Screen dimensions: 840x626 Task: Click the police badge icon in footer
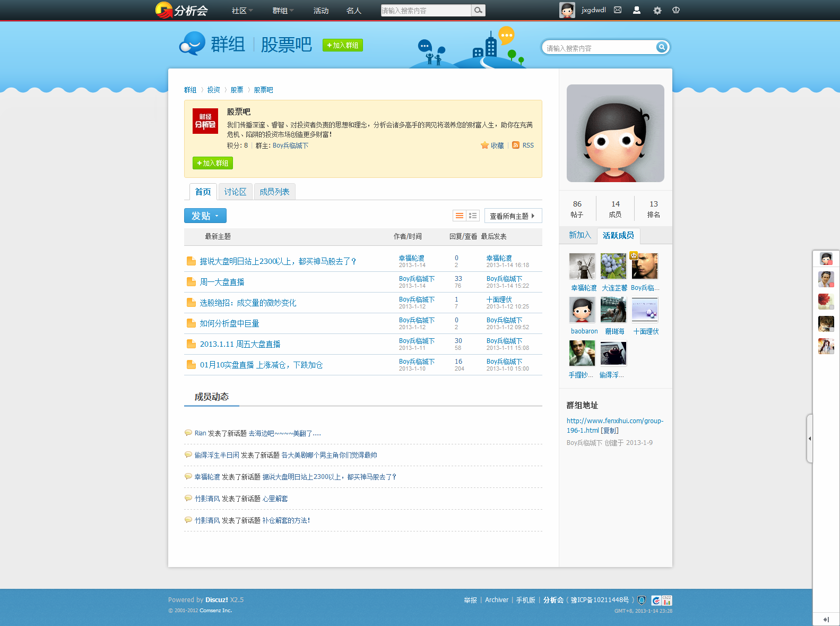point(642,600)
